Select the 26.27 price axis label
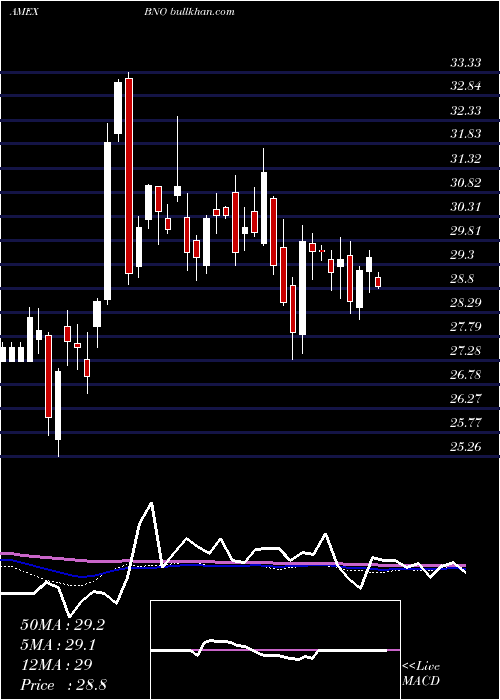Viewport: 500px width, 700px height. [x=466, y=398]
